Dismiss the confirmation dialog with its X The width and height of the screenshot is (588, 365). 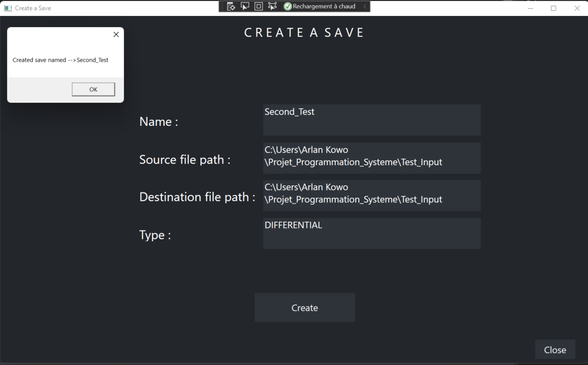[116, 34]
